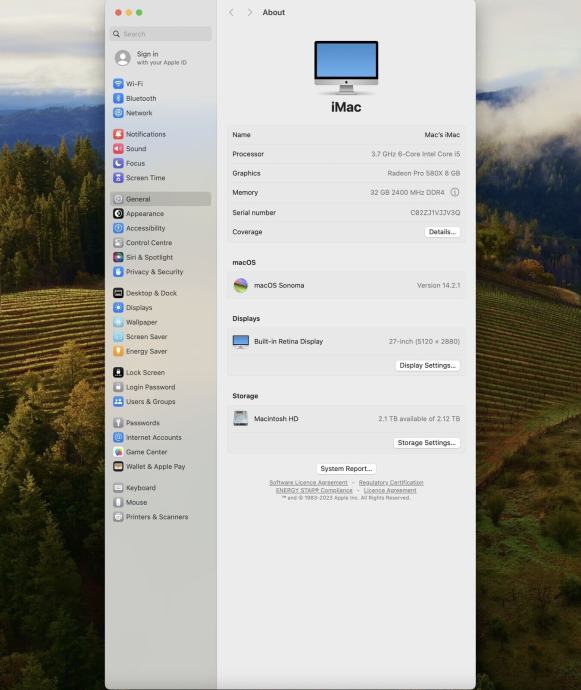This screenshot has height=690, width=581.
Task: Open Wallpaper settings icon
Action: [118, 322]
